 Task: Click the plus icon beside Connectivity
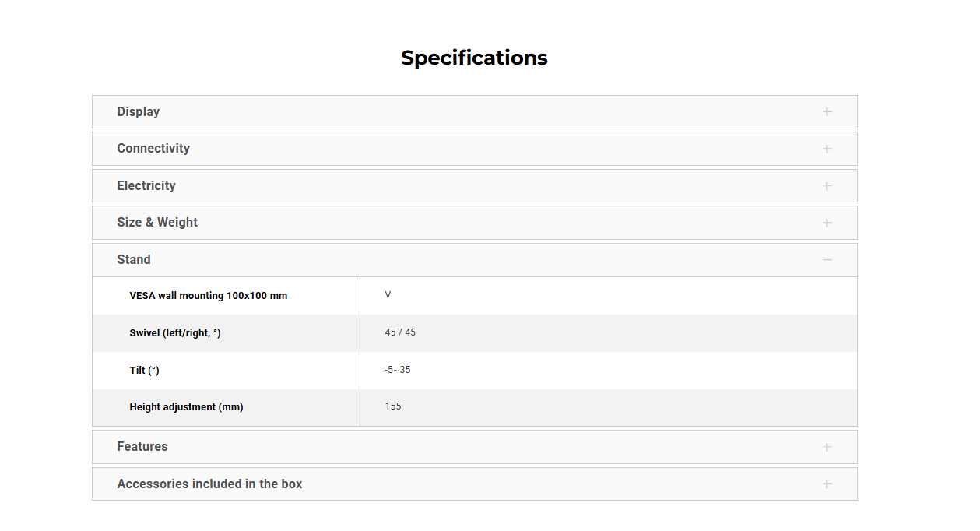point(827,149)
